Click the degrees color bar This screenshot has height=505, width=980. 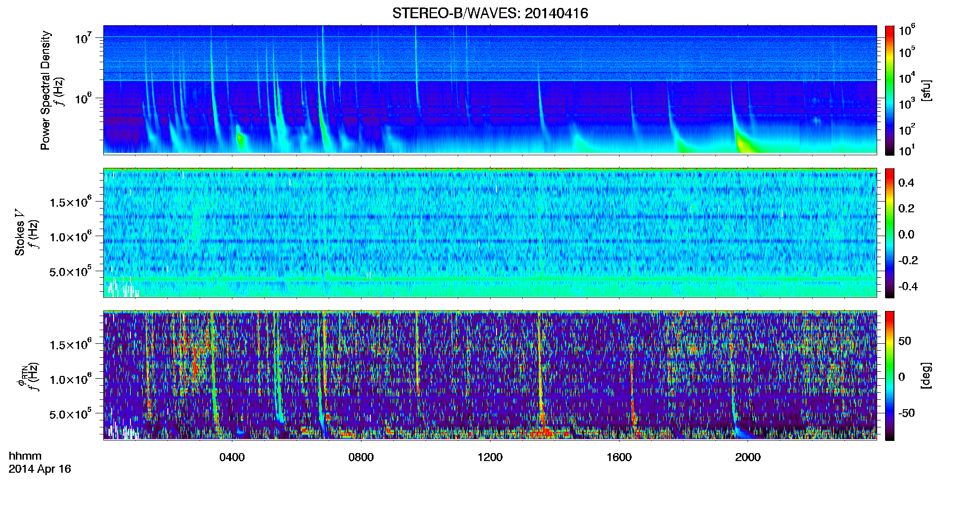(x=889, y=375)
